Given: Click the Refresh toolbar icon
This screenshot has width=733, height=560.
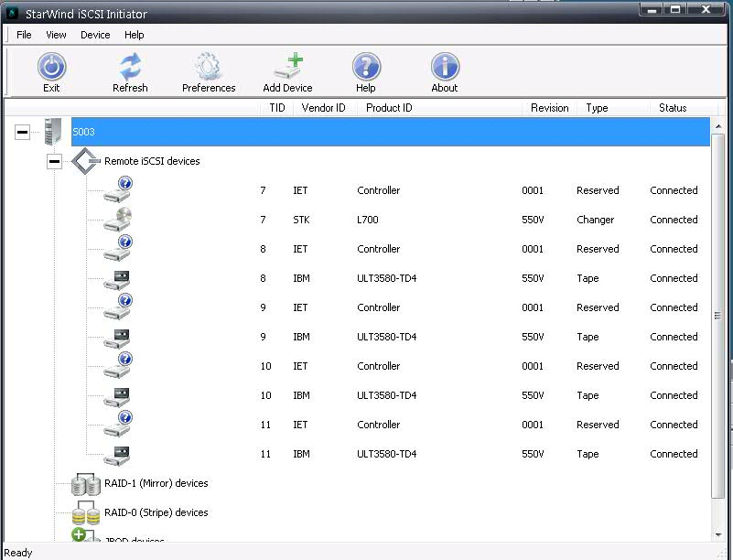Looking at the screenshot, I should pos(130,65).
